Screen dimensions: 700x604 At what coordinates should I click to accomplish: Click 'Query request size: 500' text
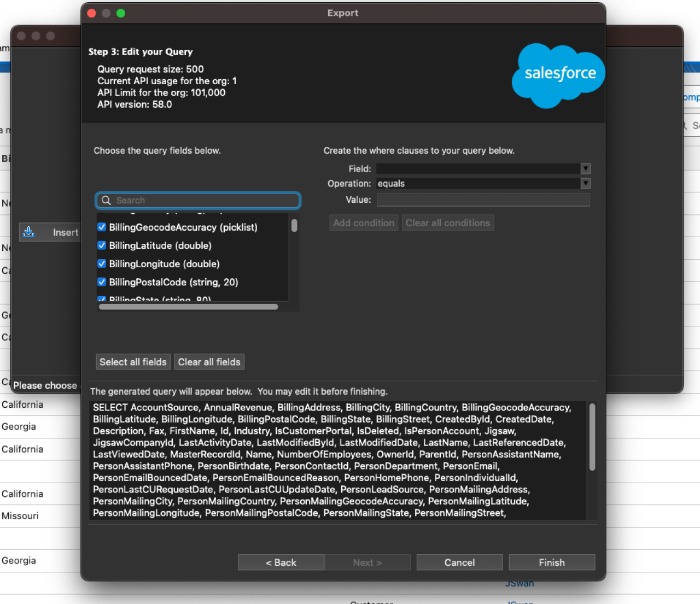(x=150, y=69)
